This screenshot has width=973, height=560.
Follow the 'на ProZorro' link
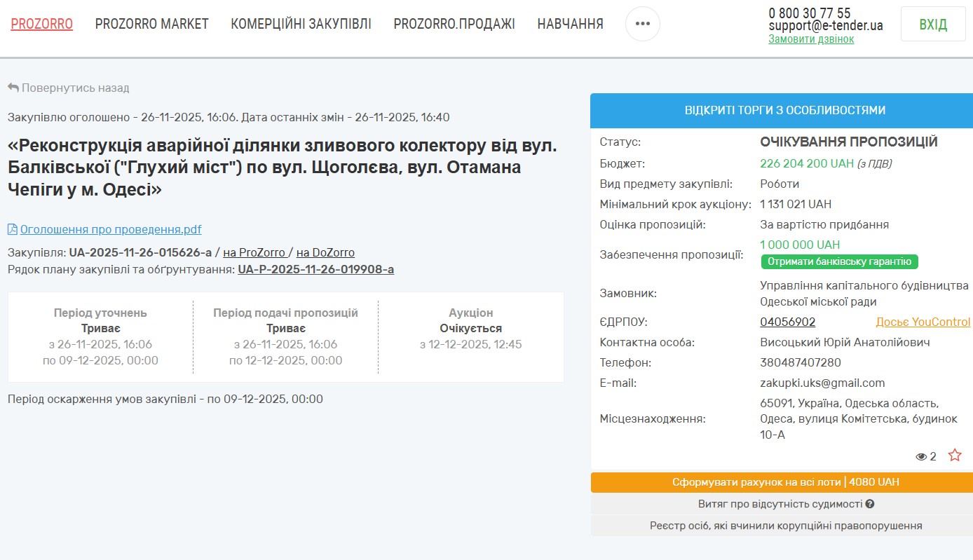pos(254,252)
